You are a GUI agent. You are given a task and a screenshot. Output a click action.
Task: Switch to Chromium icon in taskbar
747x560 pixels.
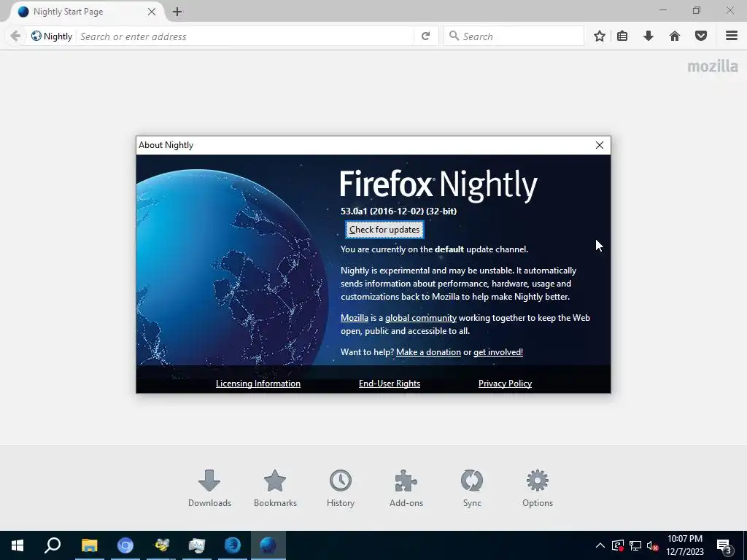pyautogui.click(x=125, y=545)
